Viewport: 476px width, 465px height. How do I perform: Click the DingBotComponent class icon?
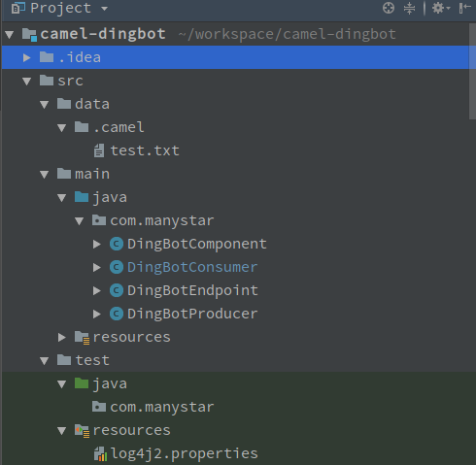coord(117,244)
